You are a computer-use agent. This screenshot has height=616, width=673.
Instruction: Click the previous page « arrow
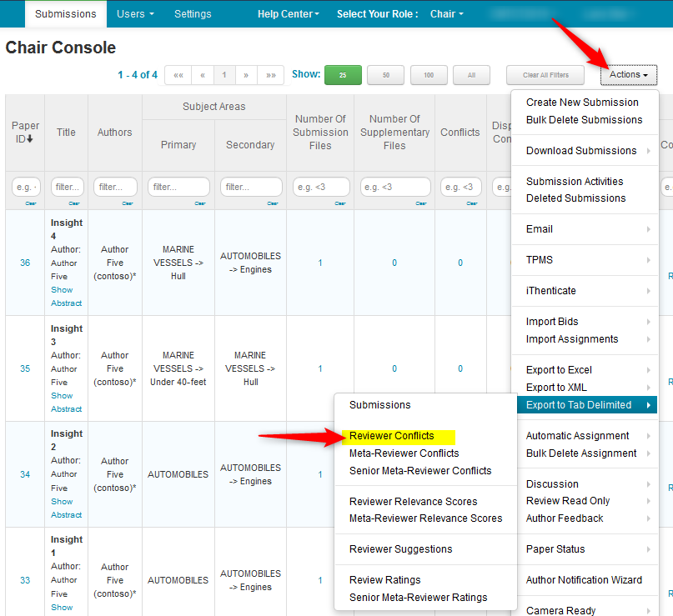pyautogui.click(x=203, y=75)
